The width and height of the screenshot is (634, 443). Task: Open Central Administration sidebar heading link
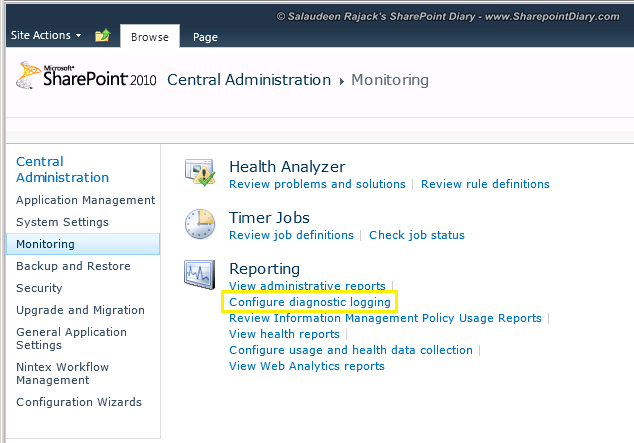click(x=62, y=169)
